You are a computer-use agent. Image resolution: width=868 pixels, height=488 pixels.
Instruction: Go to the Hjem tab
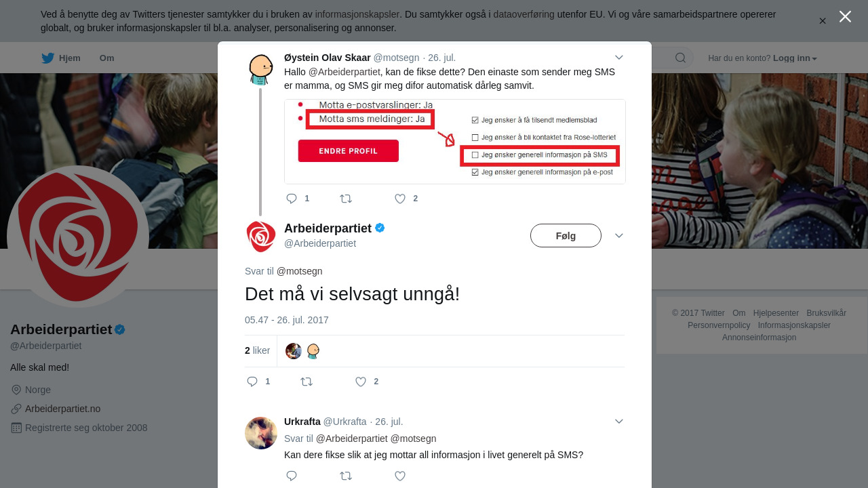[61, 58]
